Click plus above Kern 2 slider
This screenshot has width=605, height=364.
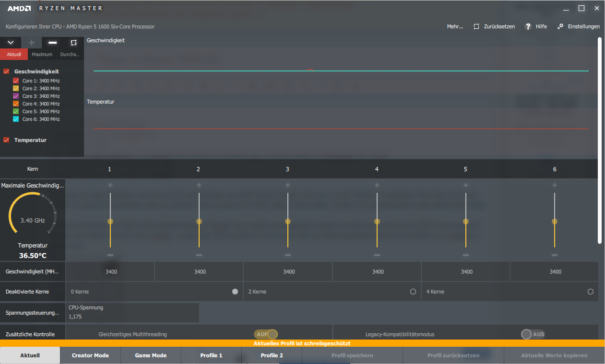(x=199, y=185)
